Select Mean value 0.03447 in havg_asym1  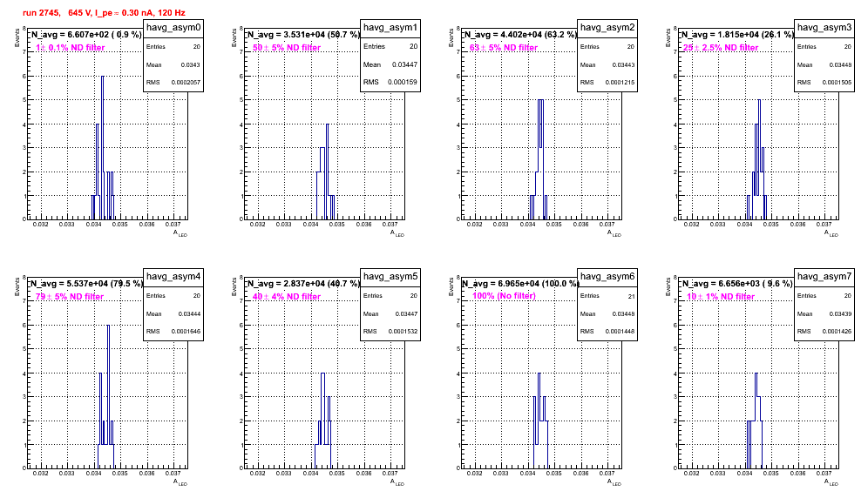click(405, 64)
